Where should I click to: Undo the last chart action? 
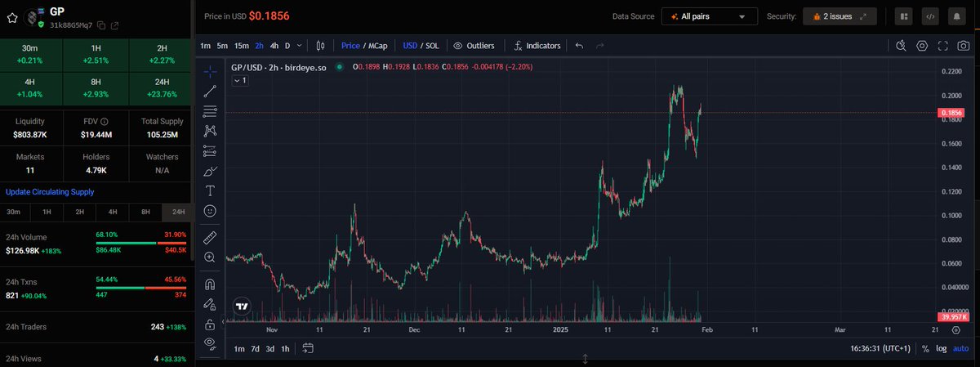579,46
